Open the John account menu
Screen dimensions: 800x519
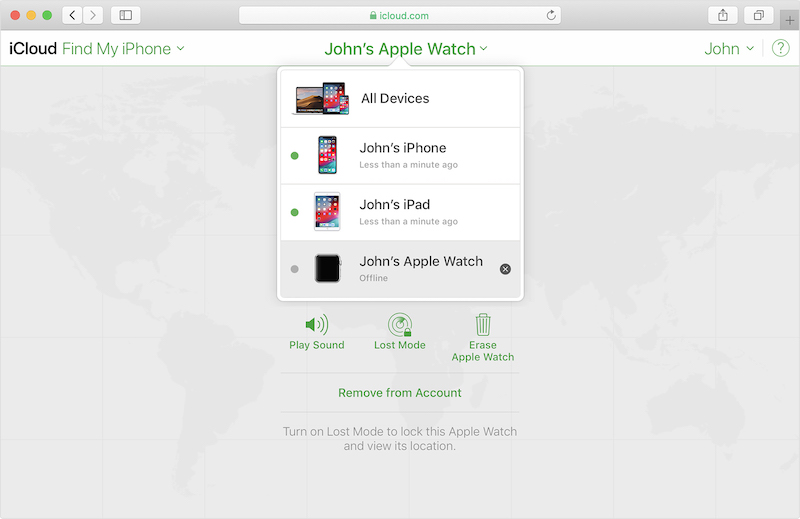(x=729, y=48)
